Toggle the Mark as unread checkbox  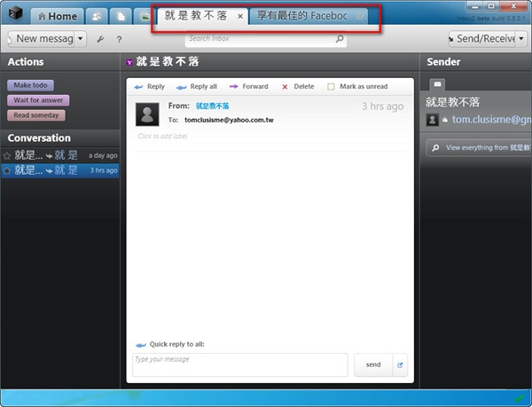[x=331, y=87]
